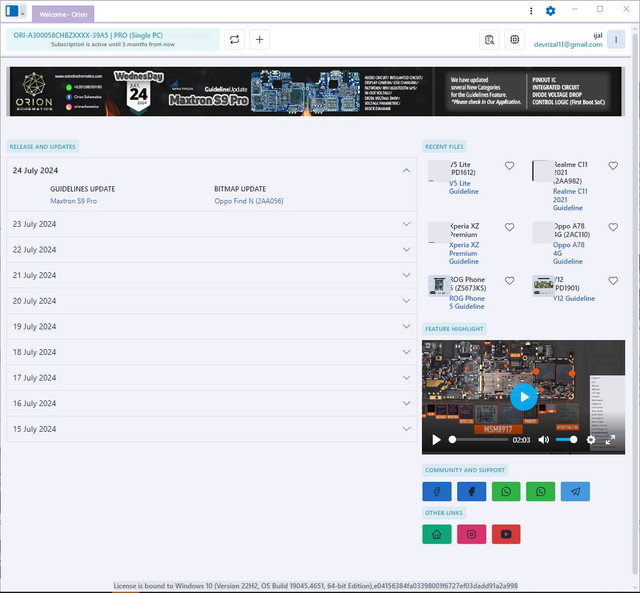
Task: Open the blue gear settings icon
Action: coord(550,11)
